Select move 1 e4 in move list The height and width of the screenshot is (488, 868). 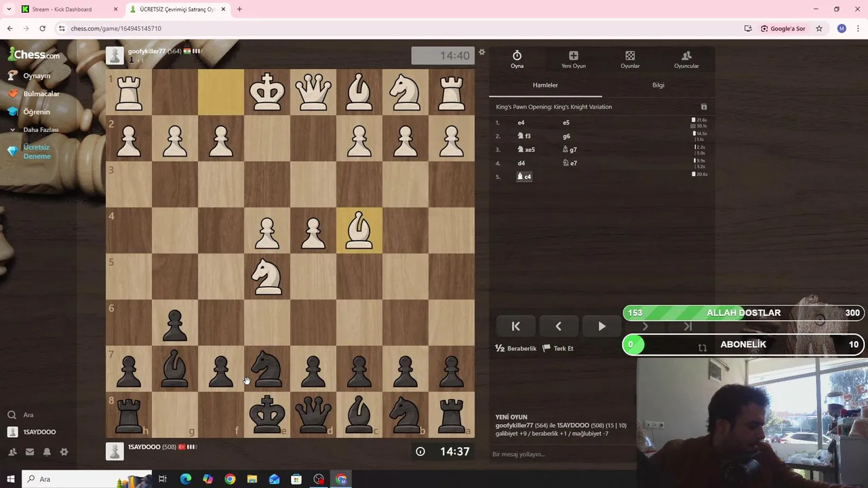[521, 123]
